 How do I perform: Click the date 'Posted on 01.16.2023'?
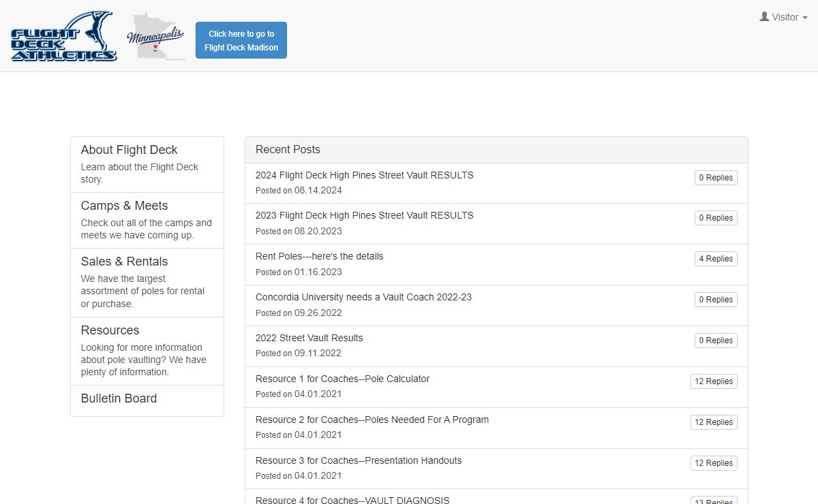[x=299, y=272]
